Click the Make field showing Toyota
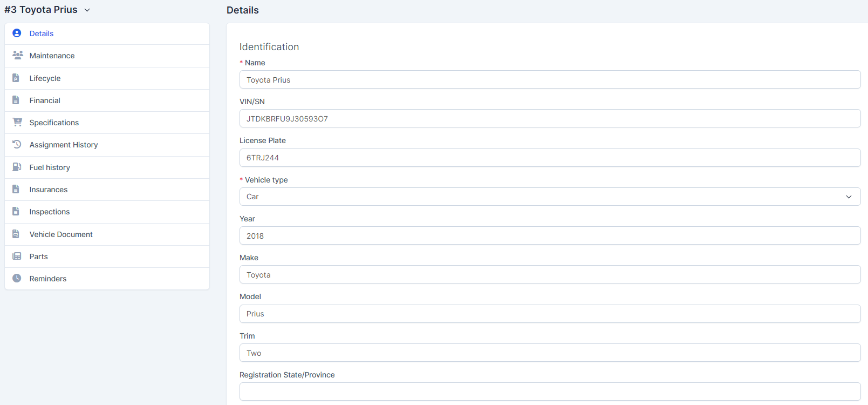This screenshot has width=868, height=405. coord(550,274)
